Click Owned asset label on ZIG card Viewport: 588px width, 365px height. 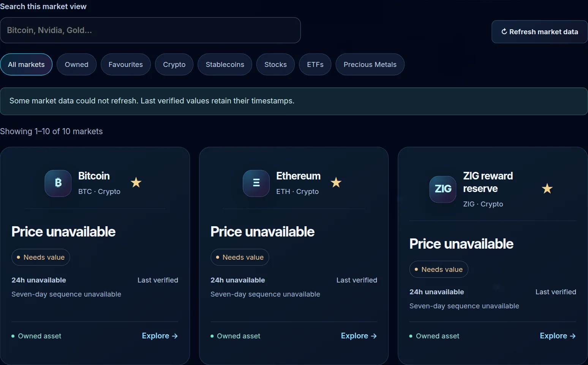click(435, 336)
